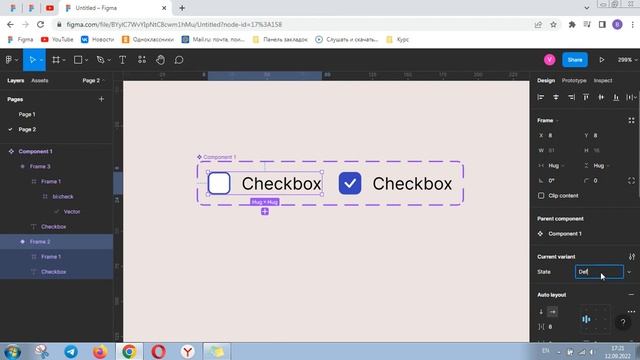This screenshot has width=640, height=360.
Task: Align selection to the top
Action: pyautogui.click(x=586, y=97)
